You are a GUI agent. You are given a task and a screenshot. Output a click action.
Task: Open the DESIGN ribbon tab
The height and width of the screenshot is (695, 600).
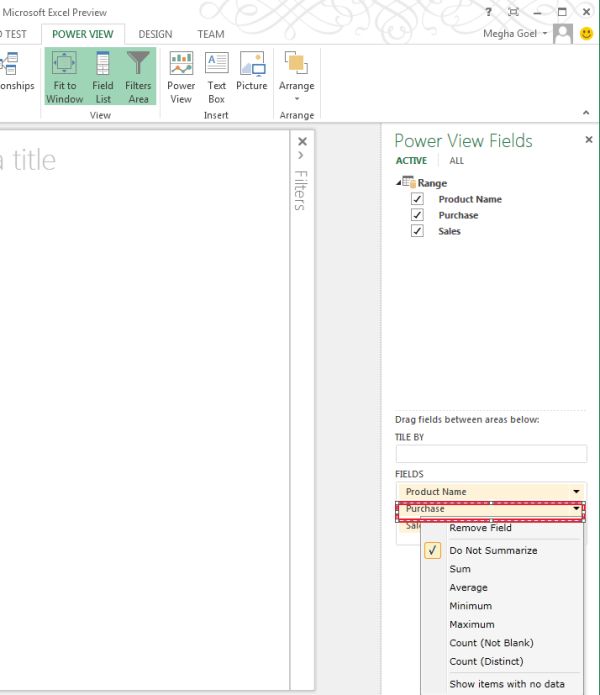(x=155, y=34)
